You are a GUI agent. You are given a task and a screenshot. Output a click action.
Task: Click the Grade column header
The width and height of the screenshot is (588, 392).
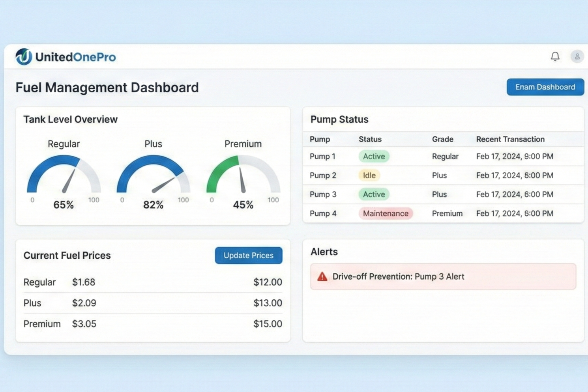click(442, 139)
